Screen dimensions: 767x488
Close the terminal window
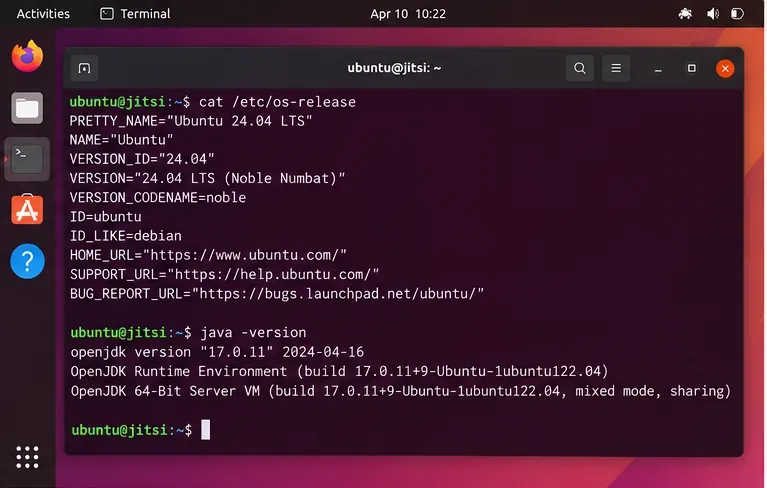[x=725, y=68]
